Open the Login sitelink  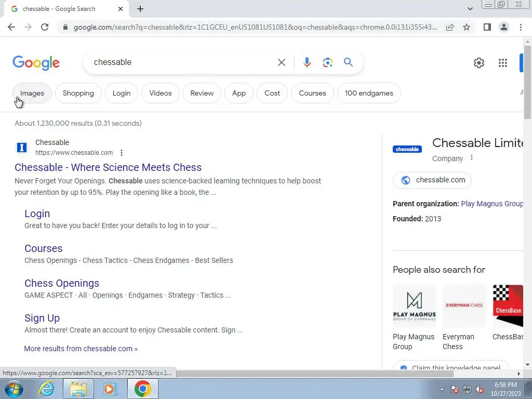[x=37, y=214]
